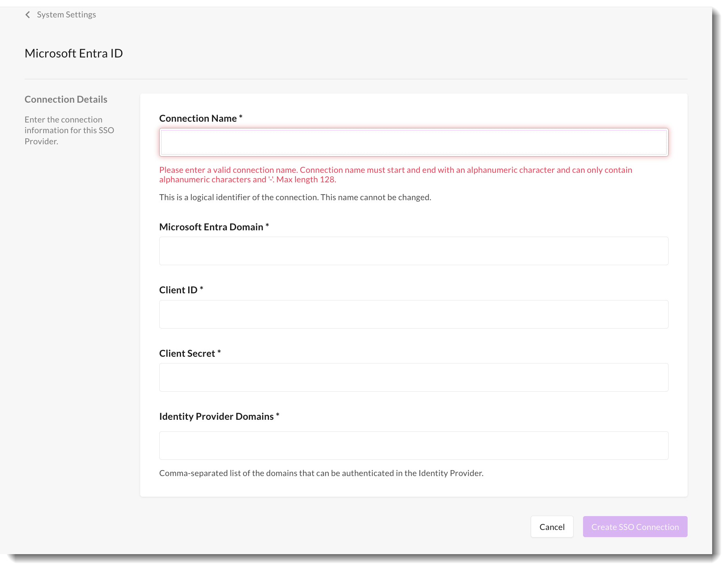Image resolution: width=728 pixels, height=570 pixels.
Task: Click the back chevron arrow icon
Action: 28,15
